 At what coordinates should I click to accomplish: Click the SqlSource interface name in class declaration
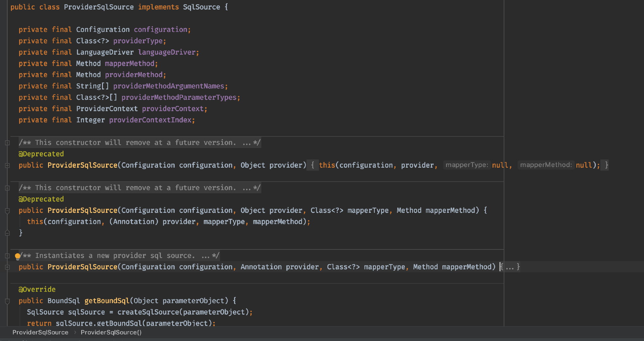pyautogui.click(x=201, y=7)
